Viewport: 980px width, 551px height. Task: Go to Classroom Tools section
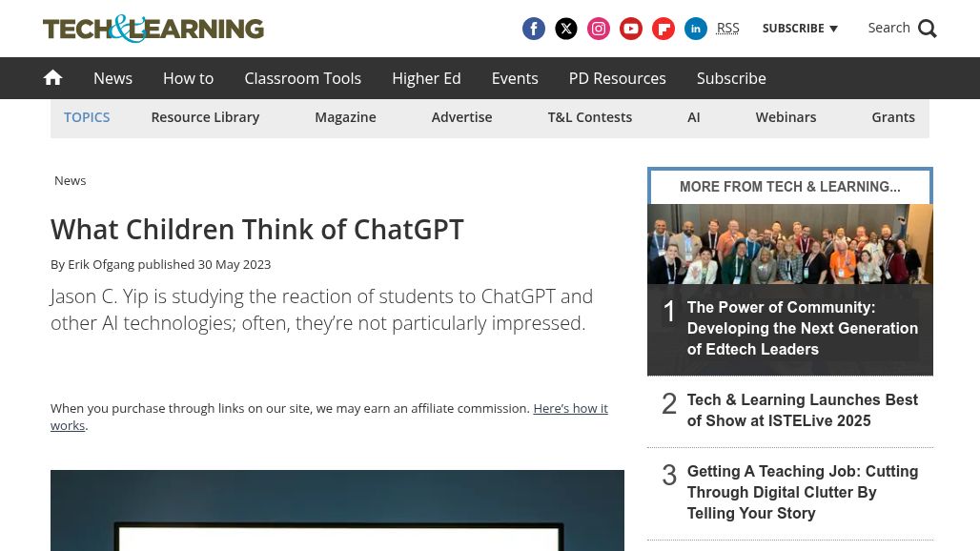pyautogui.click(x=302, y=78)
